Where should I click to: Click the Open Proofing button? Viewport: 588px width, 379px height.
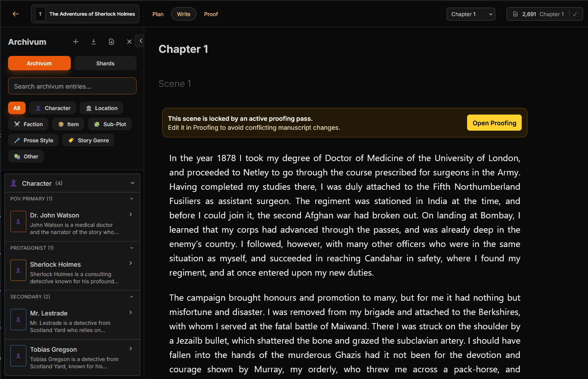tap(494, 123)
